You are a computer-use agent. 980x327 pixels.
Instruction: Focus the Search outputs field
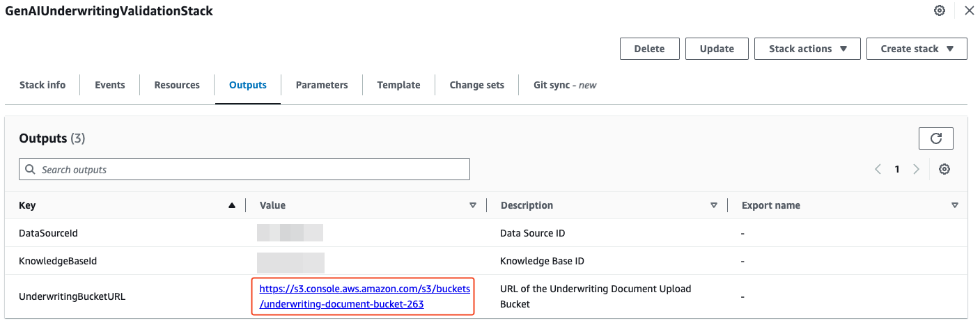tap(244, 169)
